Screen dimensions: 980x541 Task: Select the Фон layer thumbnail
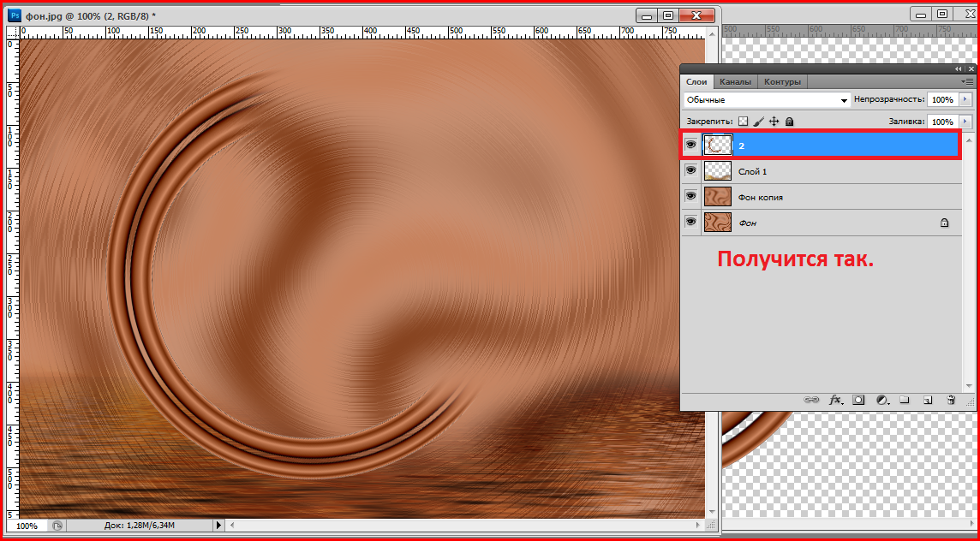point(718,222)
